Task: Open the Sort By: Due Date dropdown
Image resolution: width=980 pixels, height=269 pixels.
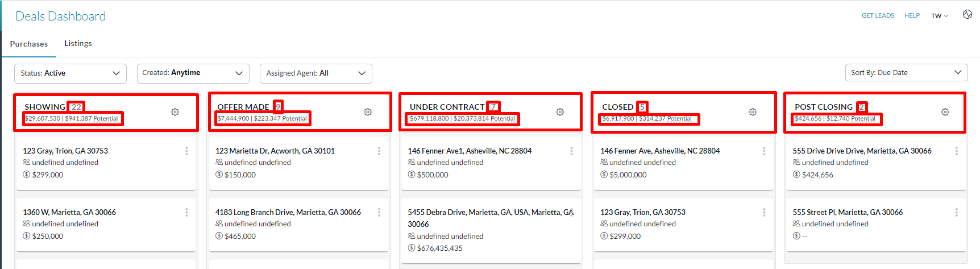Action: pyautogui.click(x=906, y=73)
